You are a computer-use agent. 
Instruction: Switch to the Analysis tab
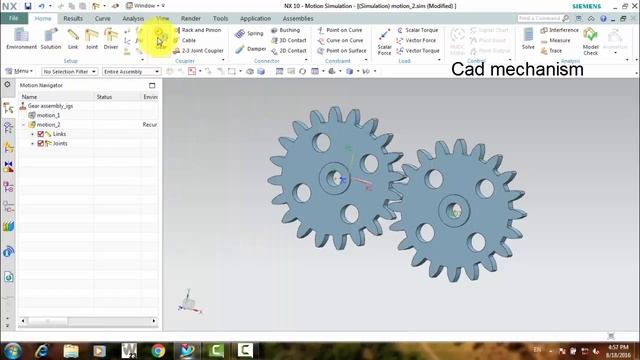click(133, 18)
